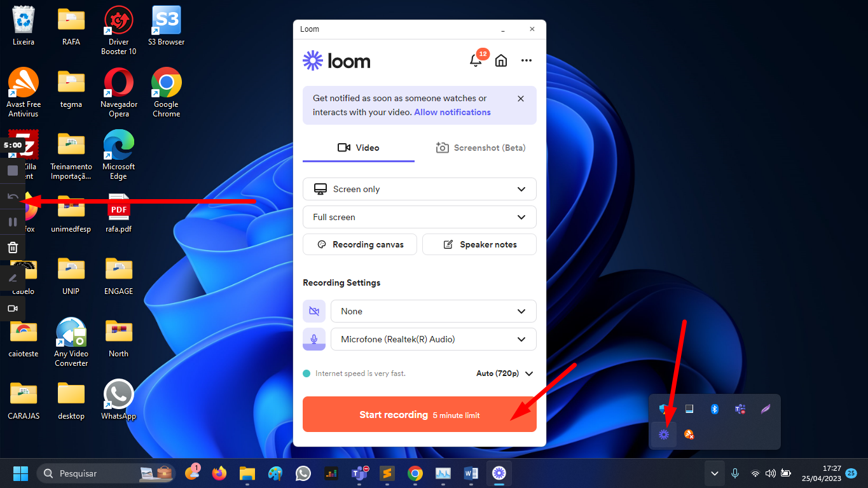Select the Navegador Opera desktop shortcut
Image resolution: width=868 pixels, height=488 pixels.
pyautogui.click(x=119, y=93)
